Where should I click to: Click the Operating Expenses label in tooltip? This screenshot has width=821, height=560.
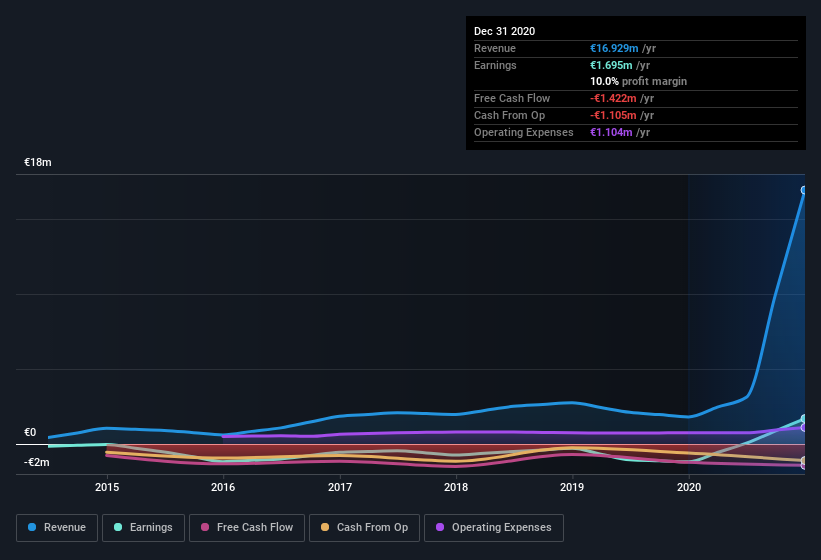[x=524, y=132]
